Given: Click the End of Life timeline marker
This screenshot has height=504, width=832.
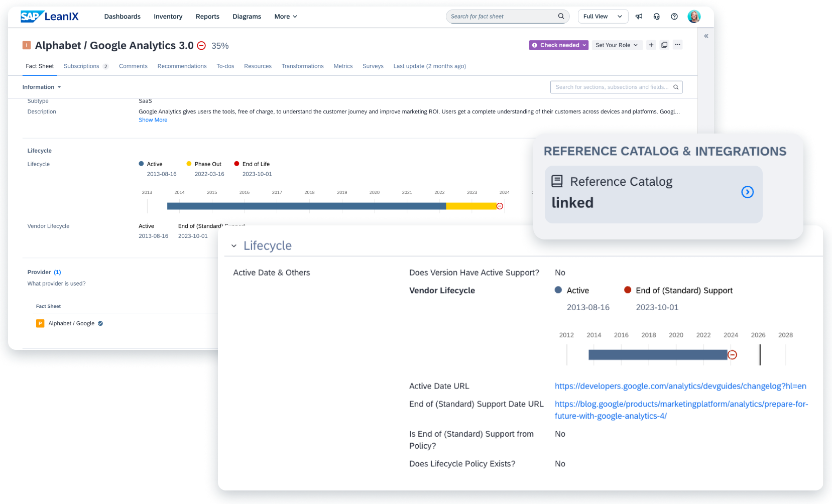Looking at the screenshot, I should coord(500,206).
